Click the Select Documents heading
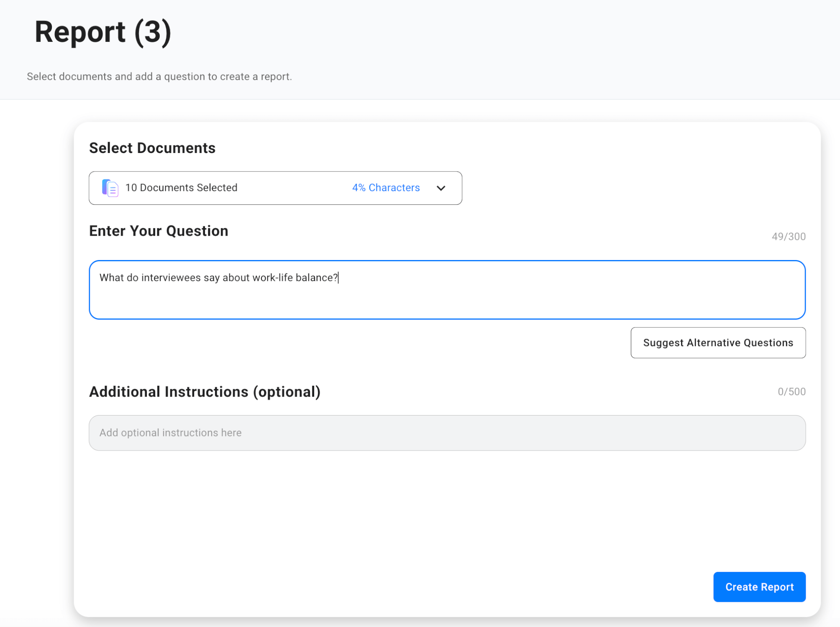Viewport: 840px width, 627px height. click(x=152, y=148)
